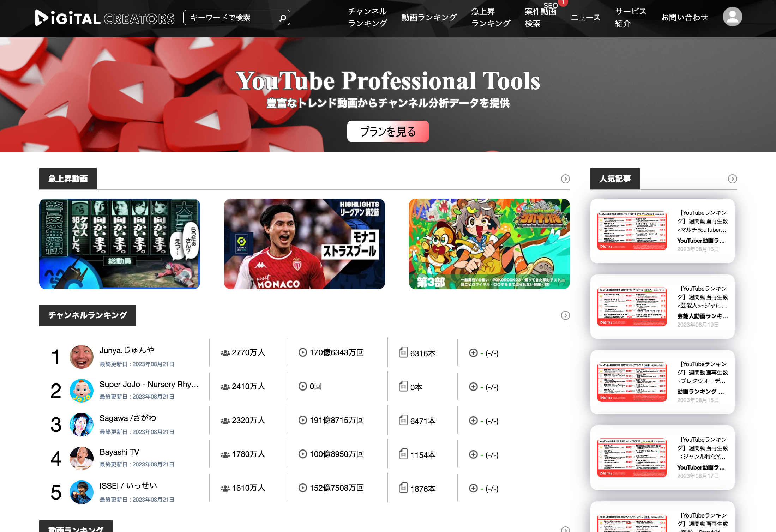Open the チャンネルランキング menu item
This screenshot has width=776, height=532.
pos(367,17)
